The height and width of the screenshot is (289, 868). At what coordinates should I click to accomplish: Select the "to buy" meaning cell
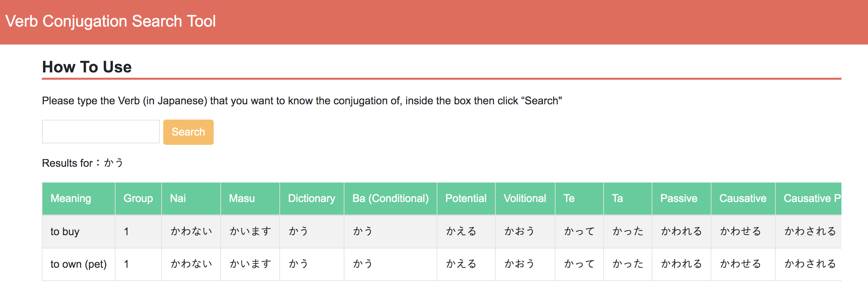pyautogui.click(x=65, y=232)
